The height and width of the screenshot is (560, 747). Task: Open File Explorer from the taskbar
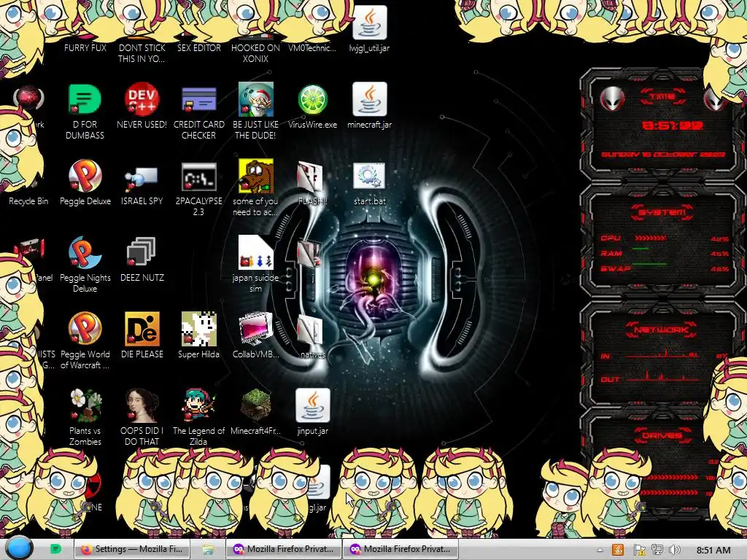click(208, 550)
